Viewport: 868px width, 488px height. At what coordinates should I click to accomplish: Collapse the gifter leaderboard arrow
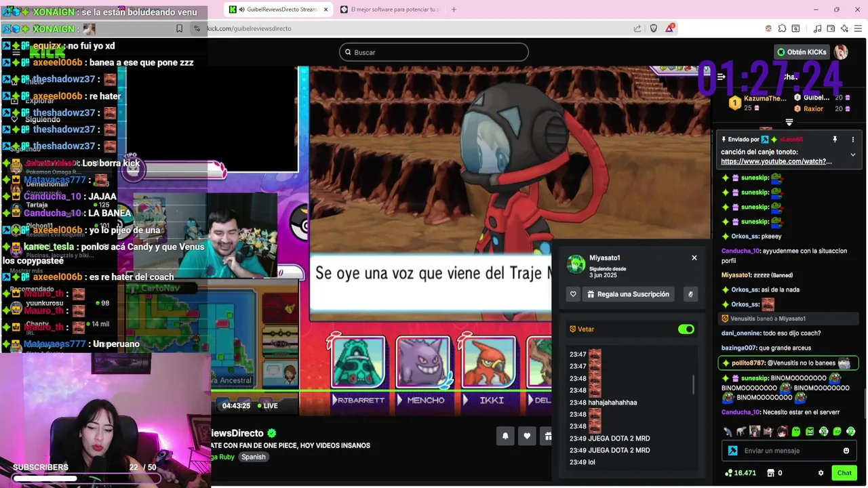(x=789, y=123)
